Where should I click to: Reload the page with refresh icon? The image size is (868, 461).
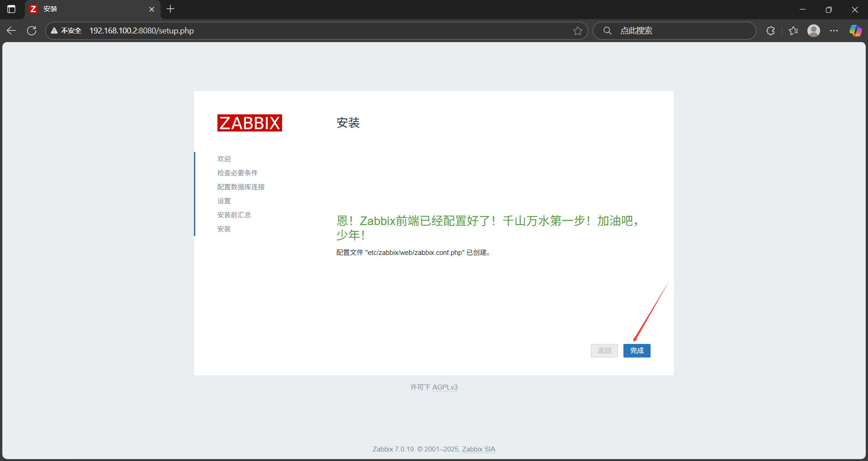(x=32, y=31)
